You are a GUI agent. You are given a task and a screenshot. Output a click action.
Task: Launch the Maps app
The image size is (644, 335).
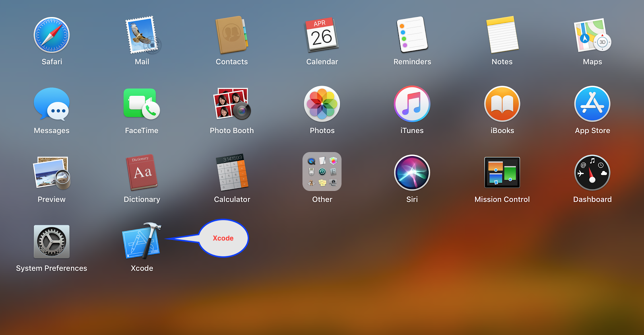coord(592,35)
